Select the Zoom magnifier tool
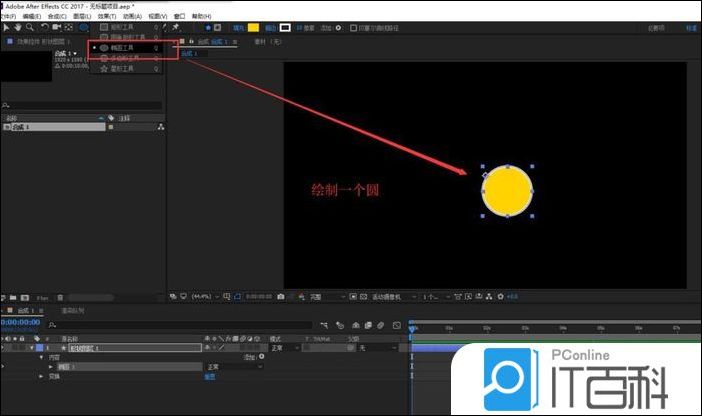Image resolution: width=702 pixels, height=416 pixels. 31,27
